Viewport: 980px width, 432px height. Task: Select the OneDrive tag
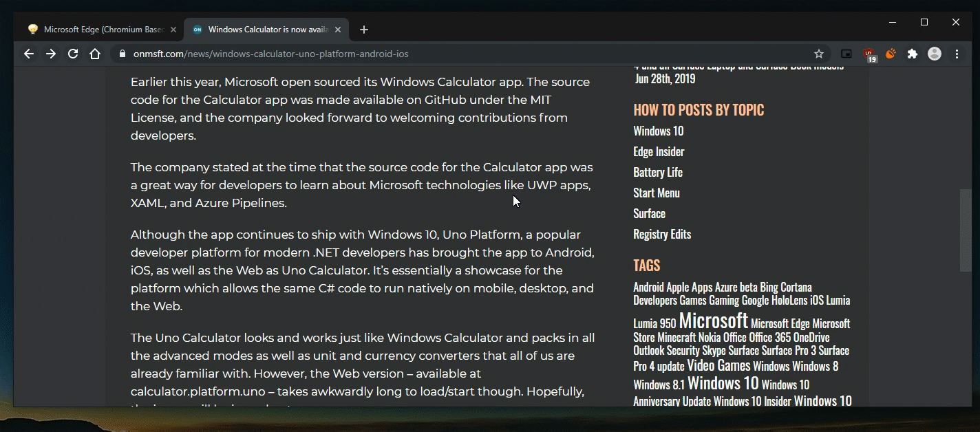(x=811, y=337)
